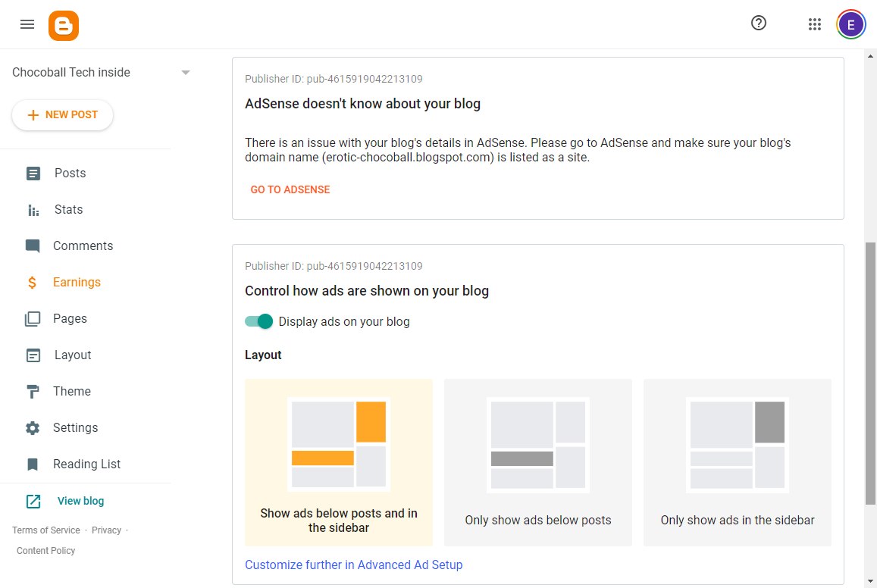Open the Comments section
This screenshot has width=877, height=588.
coord(85,246)
